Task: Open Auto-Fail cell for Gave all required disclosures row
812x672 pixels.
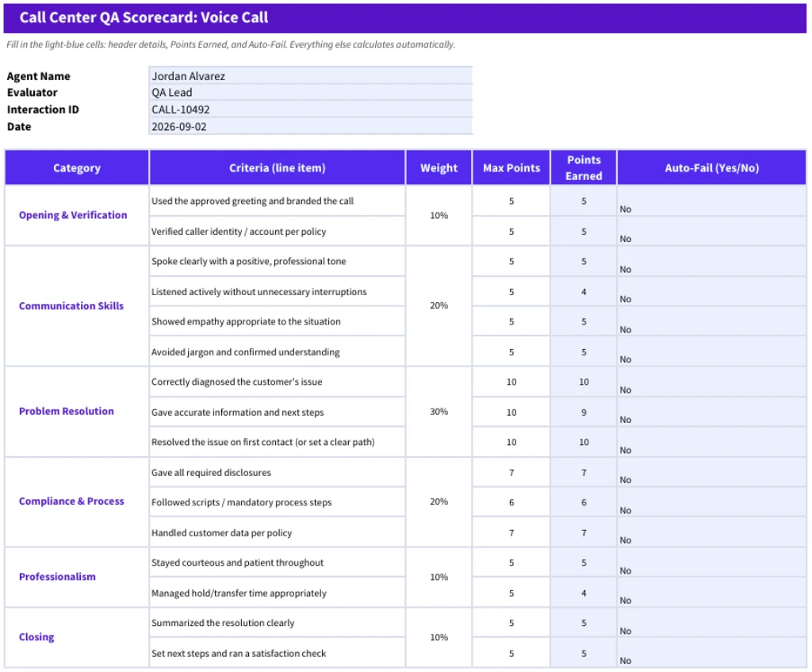Action: tap(711, 473)
